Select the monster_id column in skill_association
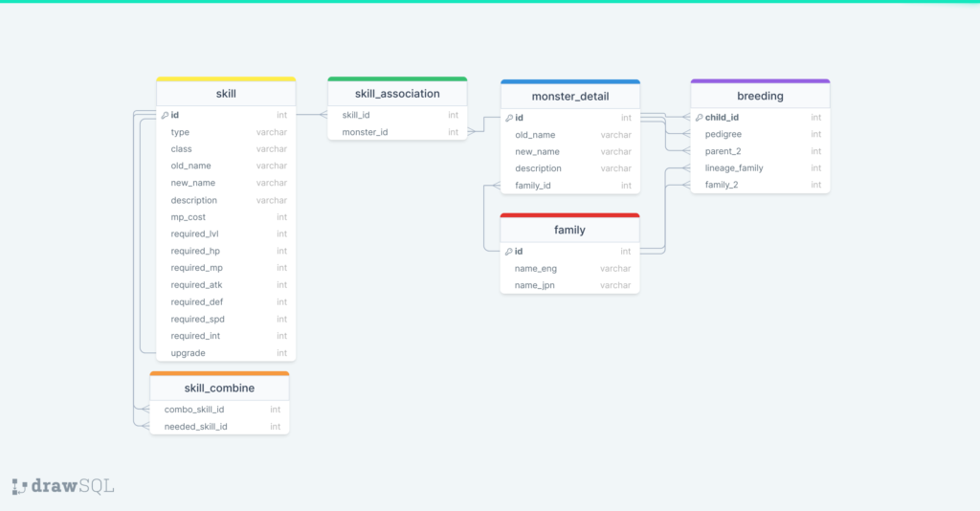 click(x=397, y=132)
